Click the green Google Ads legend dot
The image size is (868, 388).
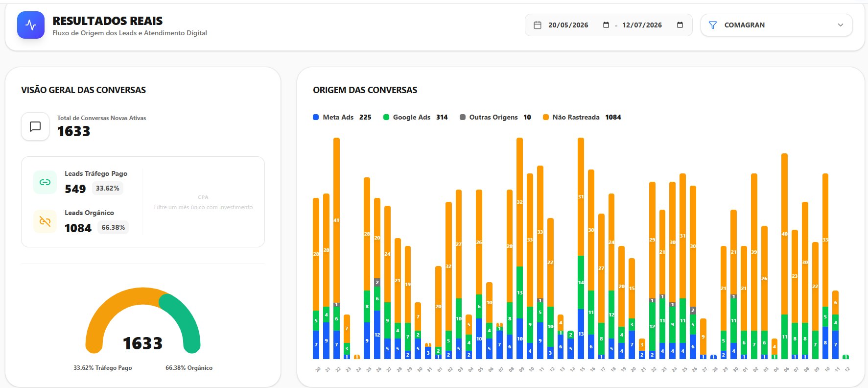click(x=386, y=117)
